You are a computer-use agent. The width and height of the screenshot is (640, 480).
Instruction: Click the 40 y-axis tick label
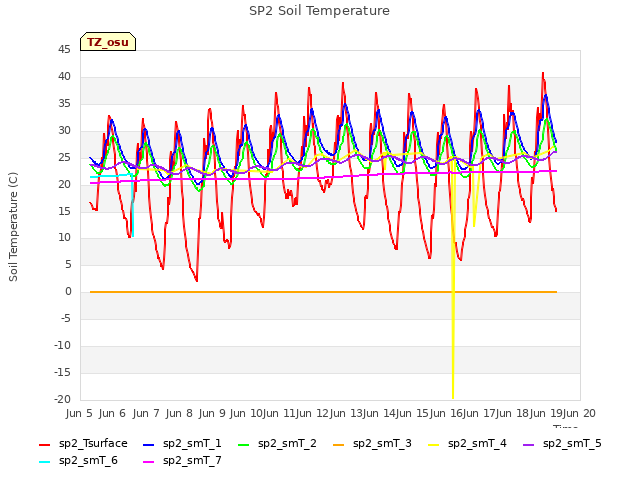[64, 76]
